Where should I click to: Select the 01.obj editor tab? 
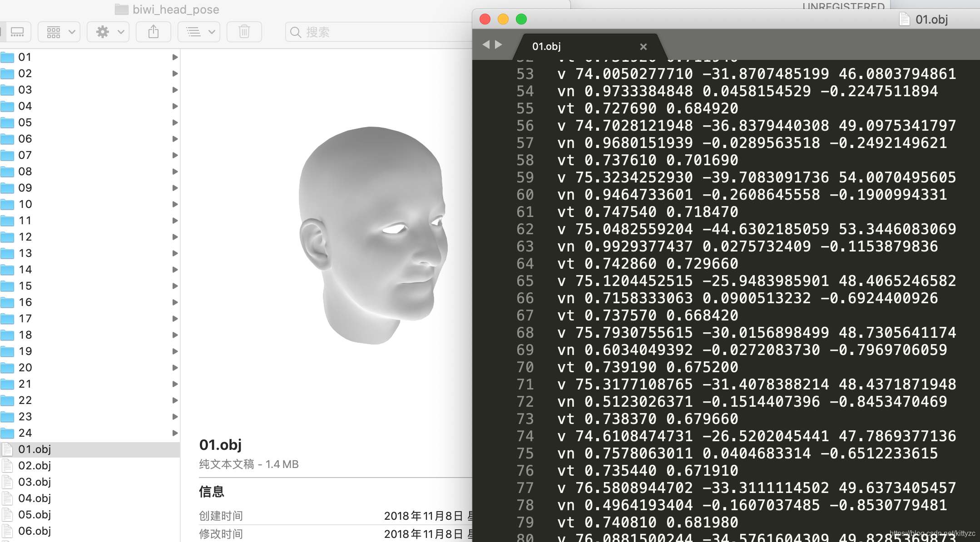coord(547,46)
